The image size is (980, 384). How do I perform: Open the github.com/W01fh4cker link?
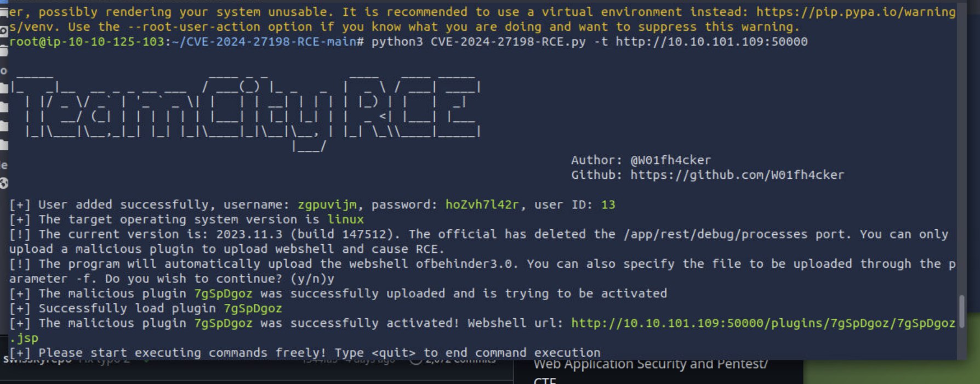pyautogui.click(x=737, y=175)
